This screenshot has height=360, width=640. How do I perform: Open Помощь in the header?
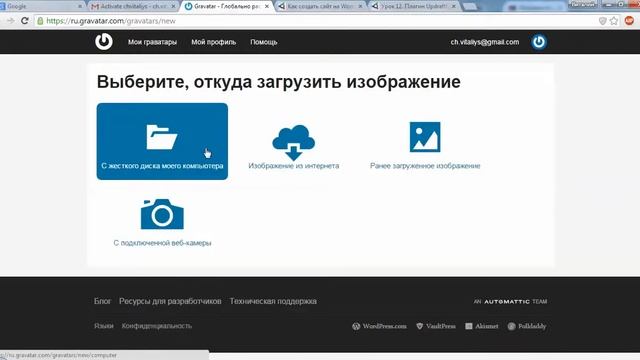click(x=264, y=42)
